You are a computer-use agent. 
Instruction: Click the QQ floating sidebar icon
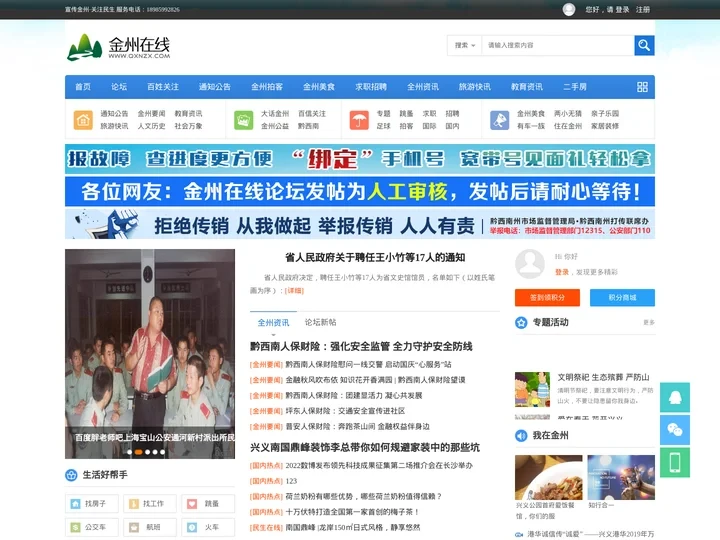(675, 397)
